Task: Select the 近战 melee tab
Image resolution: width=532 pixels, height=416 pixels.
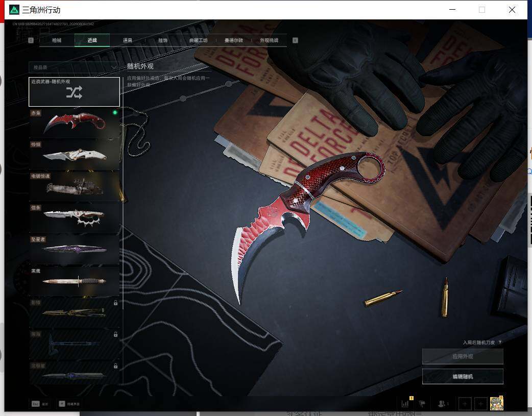Action: pyautogui.click(x=92, y=40)
